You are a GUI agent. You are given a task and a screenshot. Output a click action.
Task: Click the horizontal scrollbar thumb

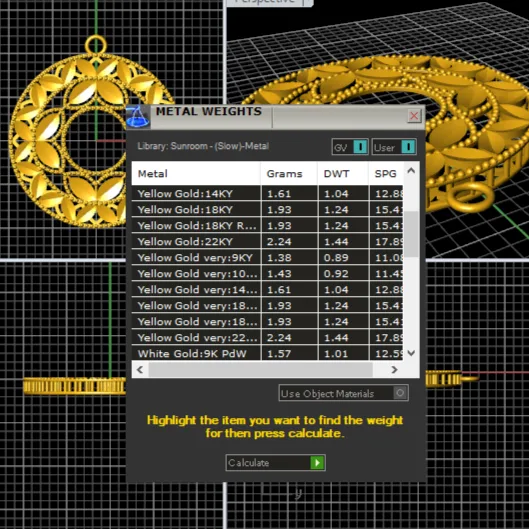pyautogui.click(x=260, y=370)
